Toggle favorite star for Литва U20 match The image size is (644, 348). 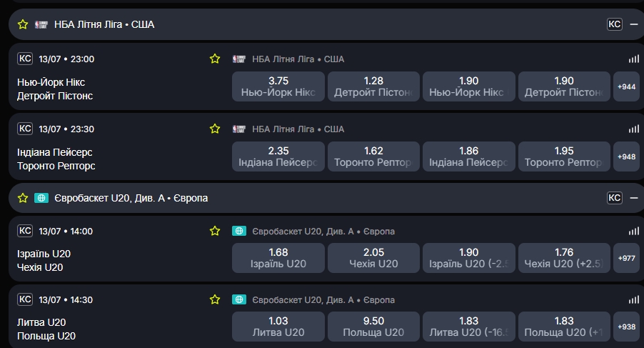click(x=215, y=299)
